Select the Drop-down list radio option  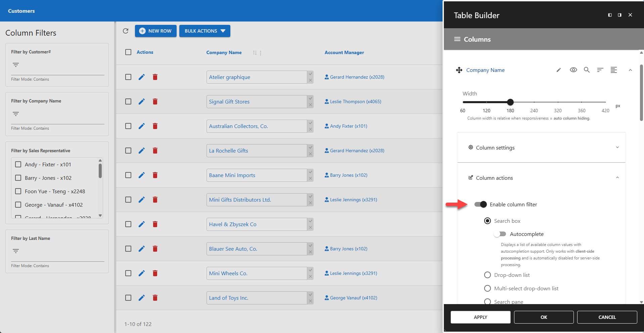pos(487,275)
